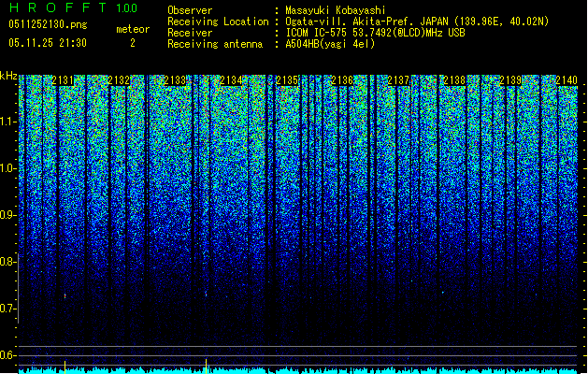Click the antenna A504HB(yagi 4el) text
Screen dimensions: 588x374
pyautogui.click(x=330, y=44)
